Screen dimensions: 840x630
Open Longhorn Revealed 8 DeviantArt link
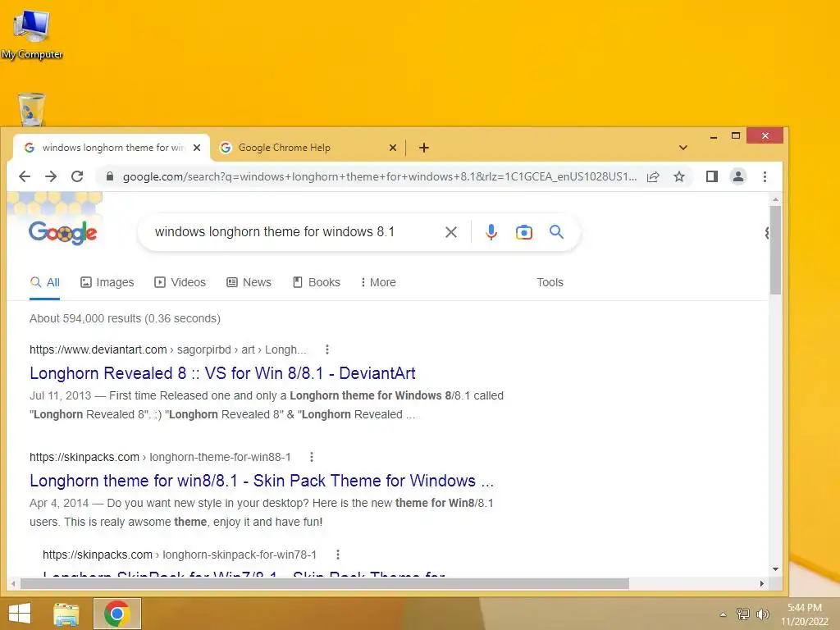[x=222, y=373]
